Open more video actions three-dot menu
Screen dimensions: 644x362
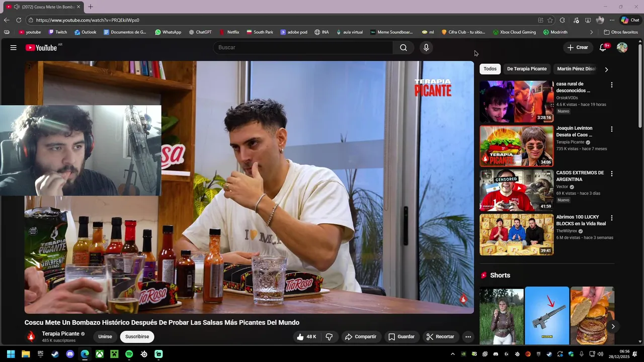[468, 337]
